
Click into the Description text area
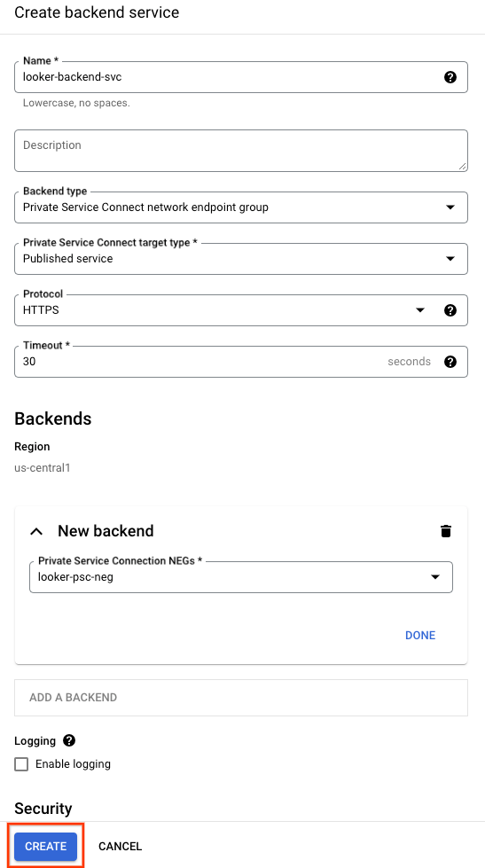click(x=241, y=151)
